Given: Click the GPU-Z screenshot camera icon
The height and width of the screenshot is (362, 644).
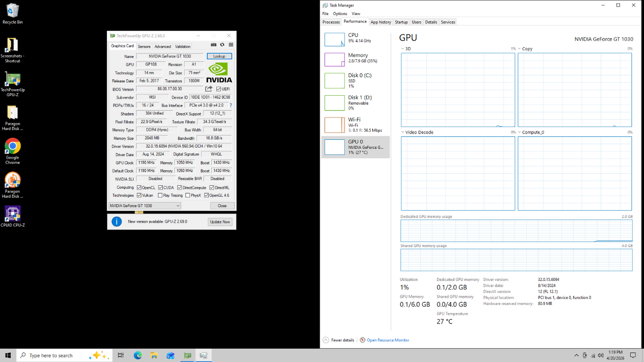Looking at the screenshot, I should click(213, 45).
